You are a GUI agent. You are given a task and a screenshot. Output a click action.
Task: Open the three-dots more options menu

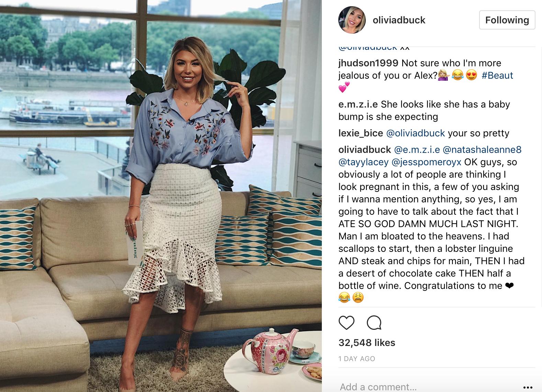point(527,387)
